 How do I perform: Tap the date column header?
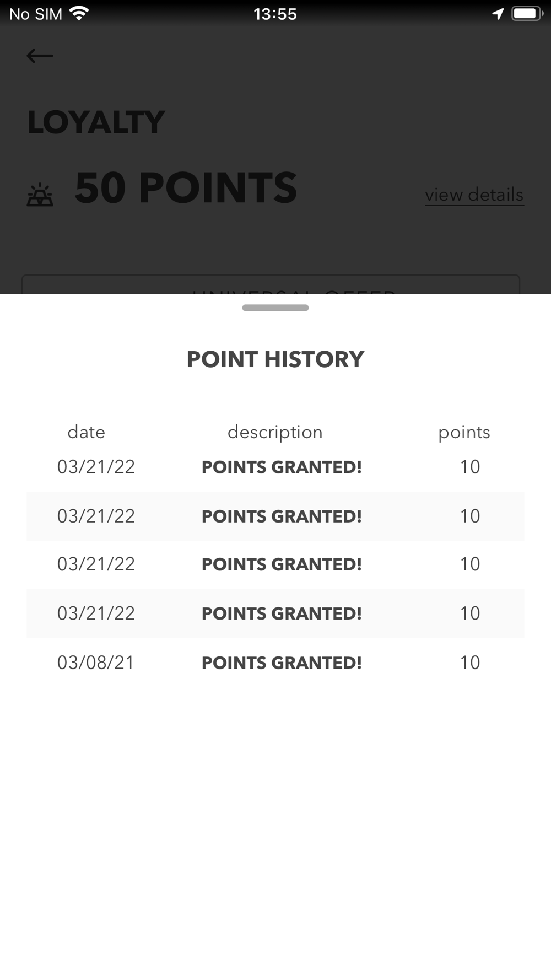coord(86,432)
